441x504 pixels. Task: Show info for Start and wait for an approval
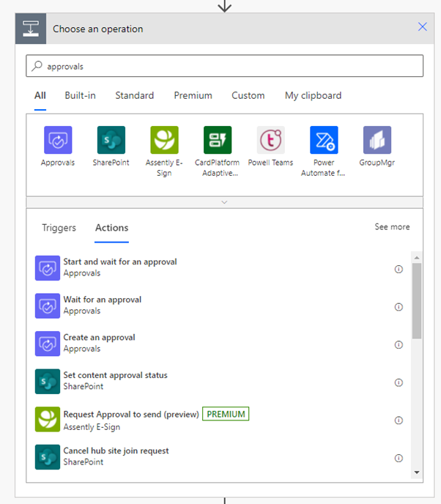(399, 269)
